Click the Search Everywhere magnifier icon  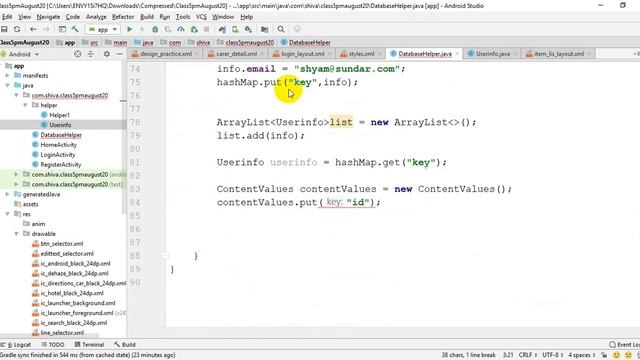[x=281, y=29]
